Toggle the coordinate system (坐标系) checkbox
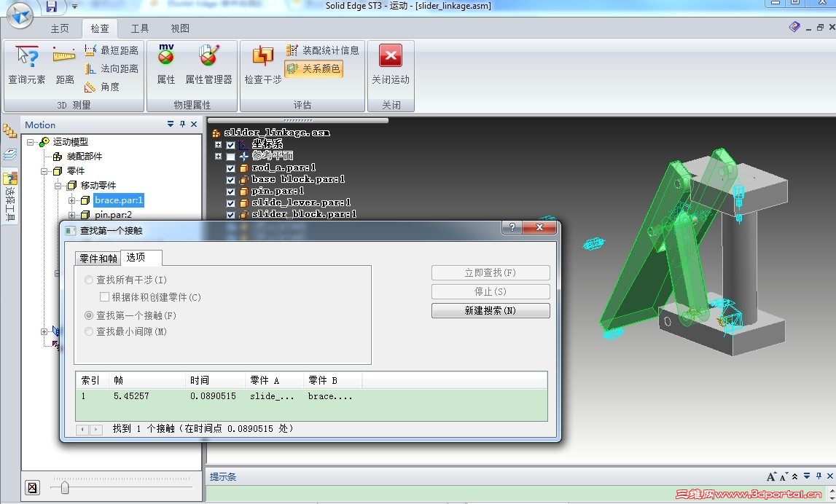This screenshot has height=504, width=836. (x=230, y=145)
